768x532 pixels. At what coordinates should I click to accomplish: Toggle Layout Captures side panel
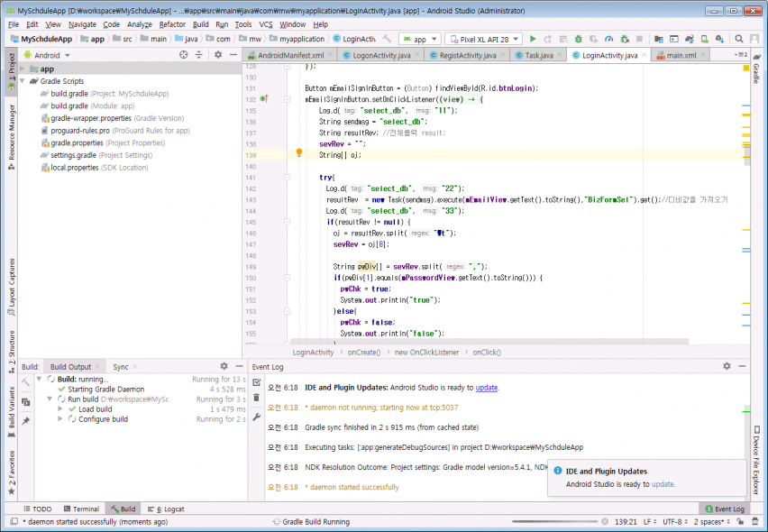(11, 287)
